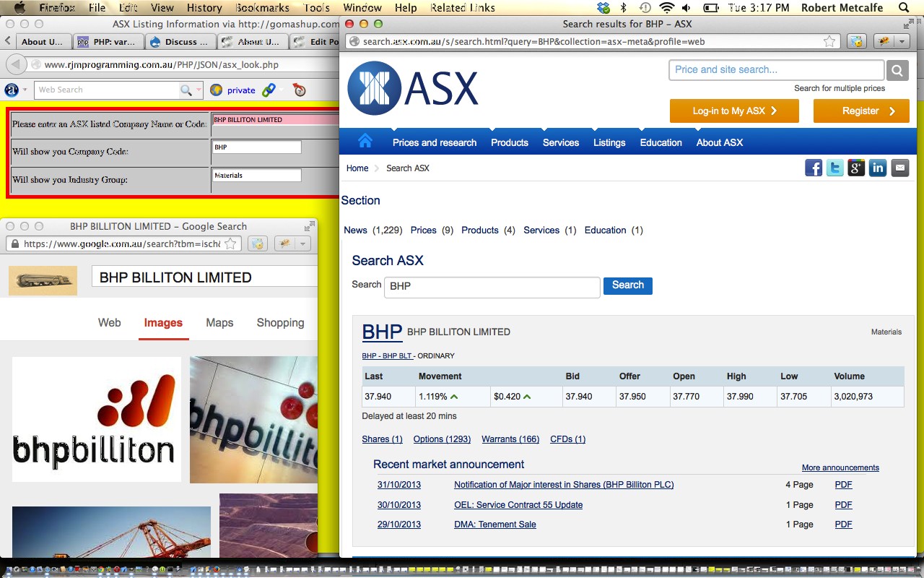Image resolution: width=924 pixels, height=578 pixels.
Task: Click the Log-in to My ASX button
Action: point(734,111)
